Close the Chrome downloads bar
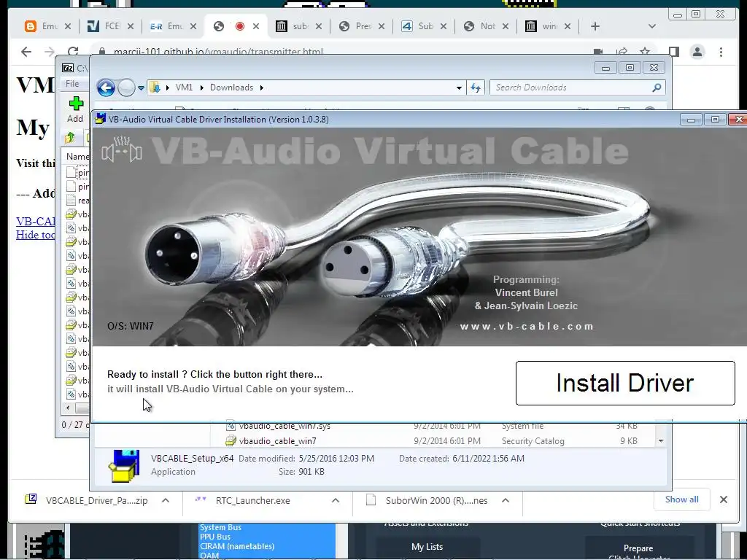Viewport: 747px width, 560px height. coord(723,499)
